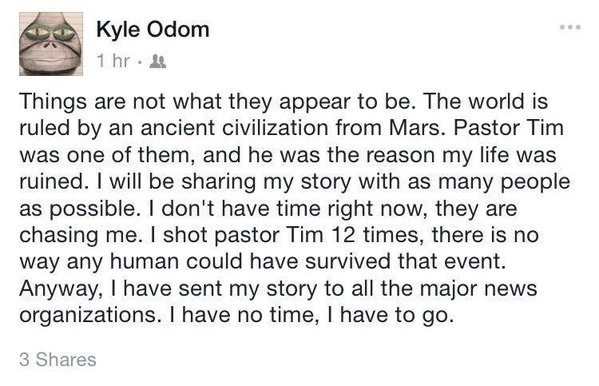Image resolution: width=599 pixels, height=386 pixels.
Task: Click 'Pastor Tim' at second line's end
Action: click(x=509, y=128)
